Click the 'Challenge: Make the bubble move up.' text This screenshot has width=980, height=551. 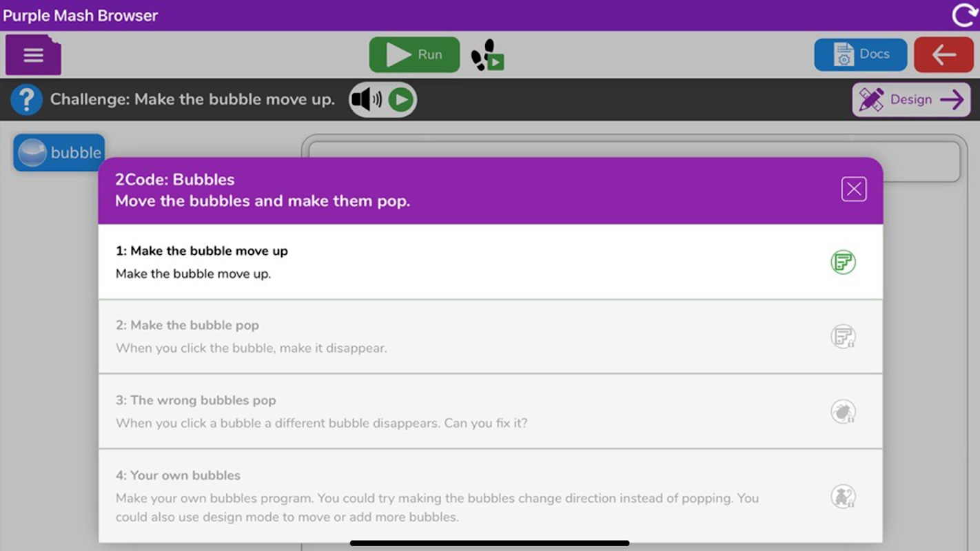click(192, 99)
